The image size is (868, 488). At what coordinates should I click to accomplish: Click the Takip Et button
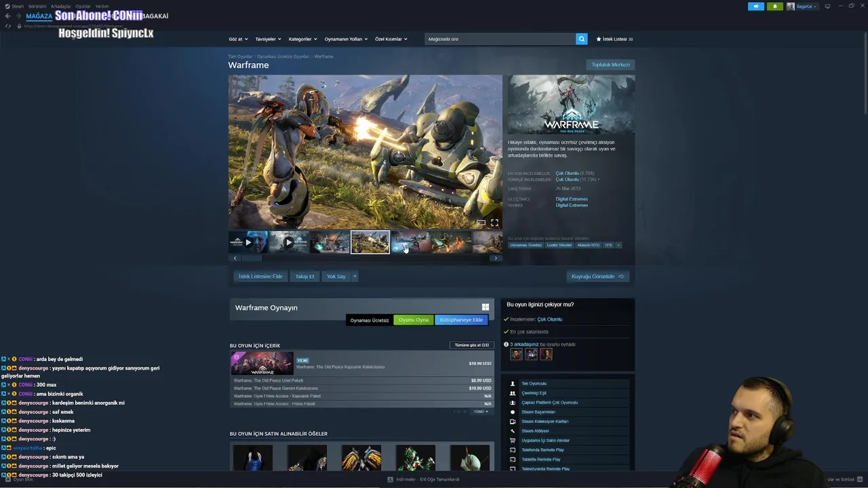pos(304,277)
